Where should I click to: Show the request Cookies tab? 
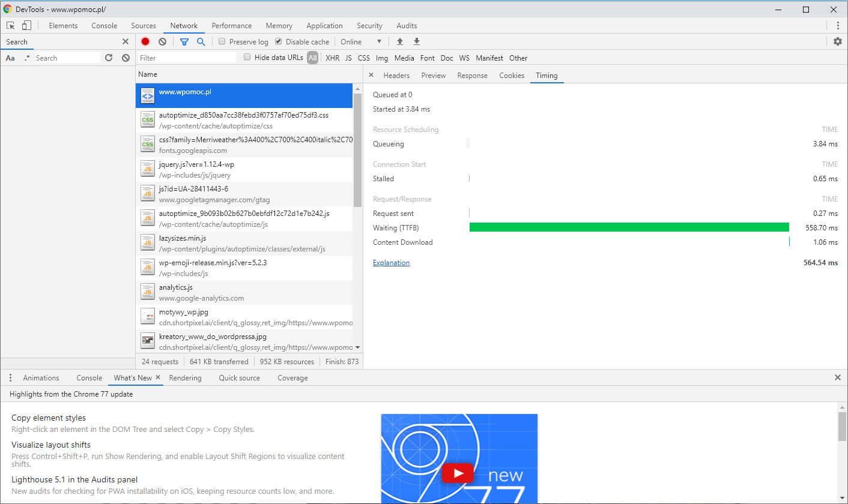point(512,76)
